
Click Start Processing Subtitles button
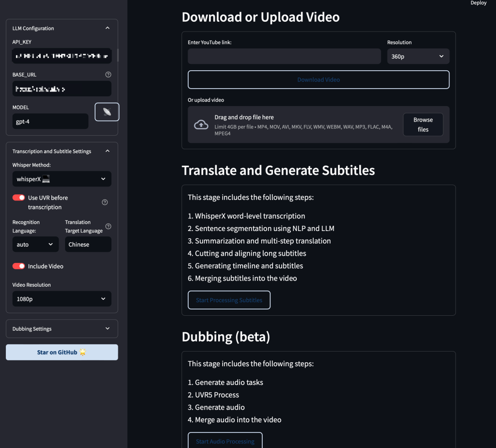(229, 300)
